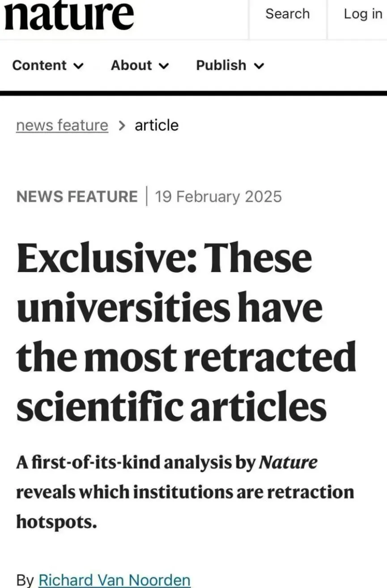Expand the chevron beside Content
The image size is (387, 588).
click(78, 66)
